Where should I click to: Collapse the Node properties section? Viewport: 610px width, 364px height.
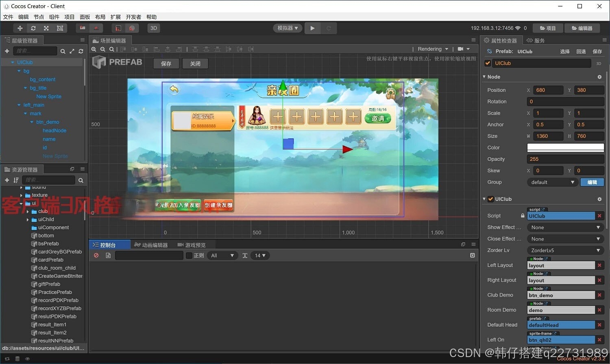click(484, 77)
